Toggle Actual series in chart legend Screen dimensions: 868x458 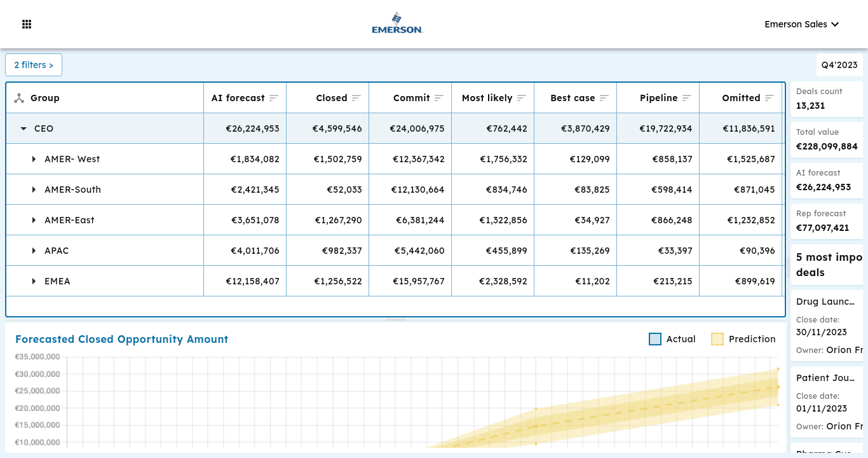point(672,339)
